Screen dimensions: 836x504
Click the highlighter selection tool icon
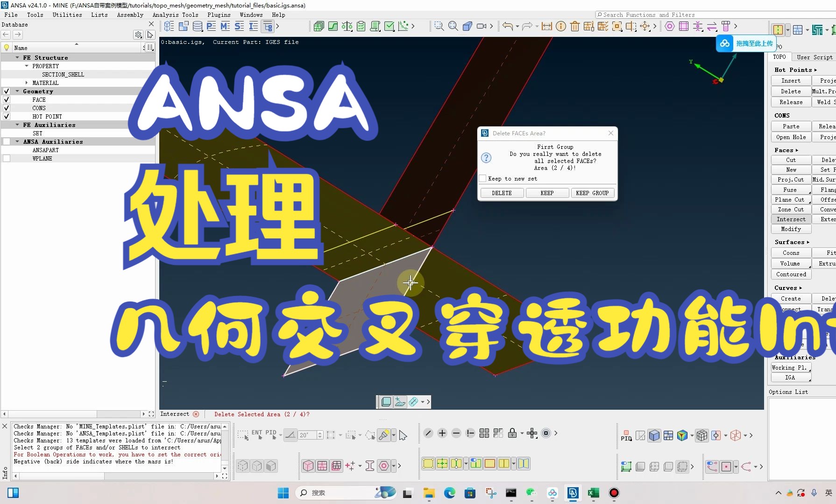(x=384, y=435)
